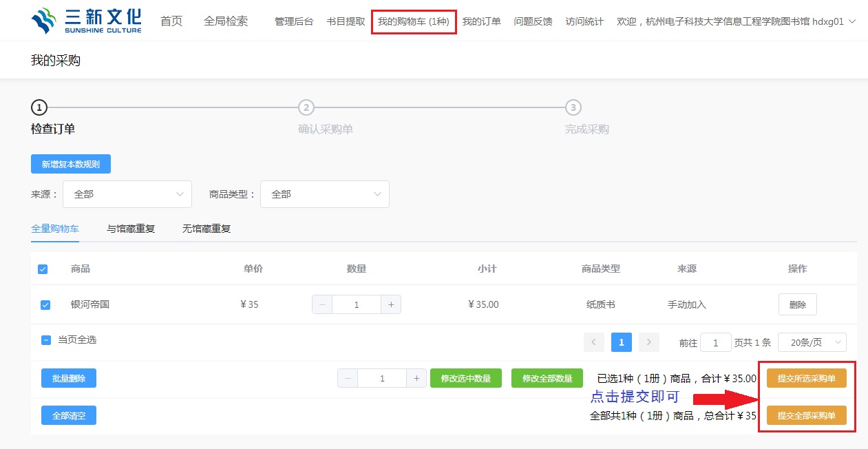
Task: Toggle the select-all checkbox in table header
Action: [43, 269]
